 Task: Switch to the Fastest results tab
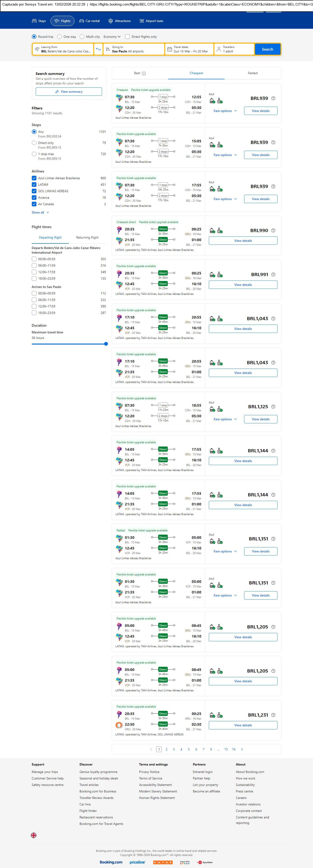253,73
